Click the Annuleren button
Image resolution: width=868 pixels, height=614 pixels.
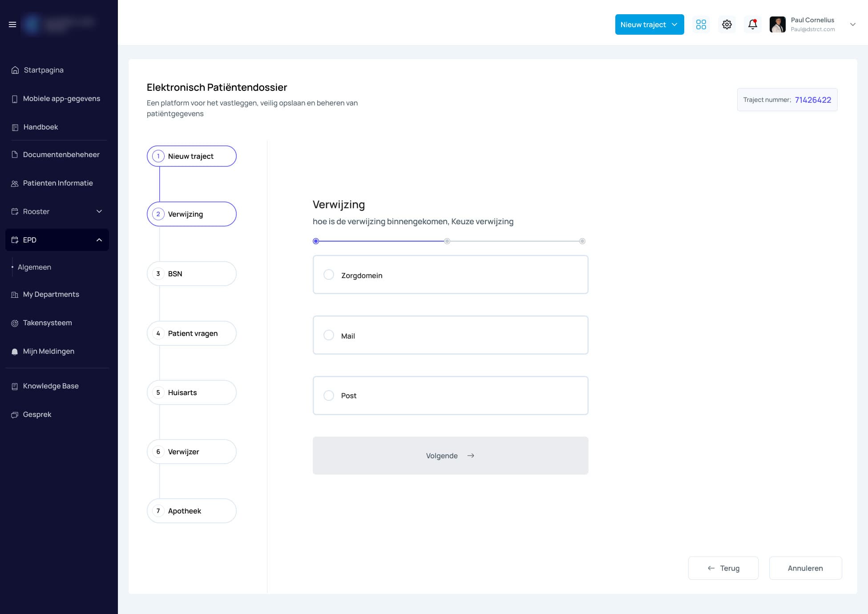(805, 568)
